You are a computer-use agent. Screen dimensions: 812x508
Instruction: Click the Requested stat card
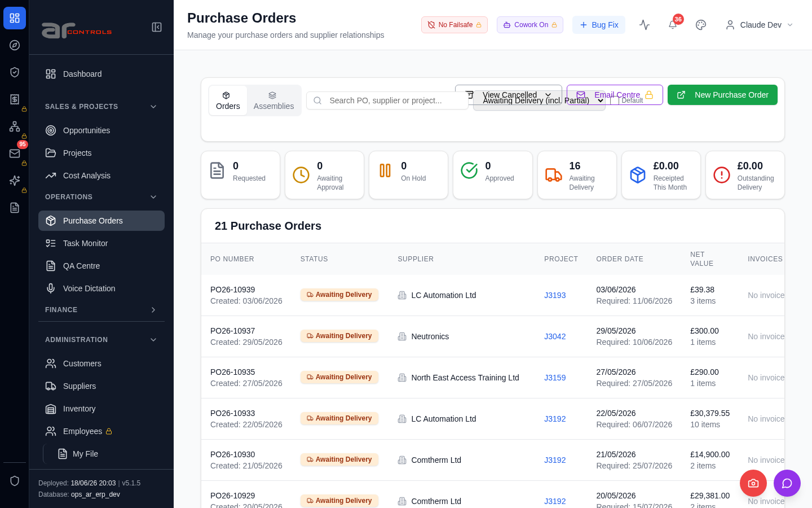pyautogui.click(x=240, y=175)
